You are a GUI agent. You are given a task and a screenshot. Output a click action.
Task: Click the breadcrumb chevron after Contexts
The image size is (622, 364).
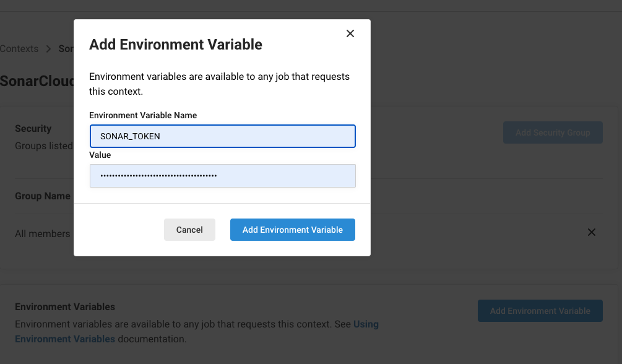point(49,49)
